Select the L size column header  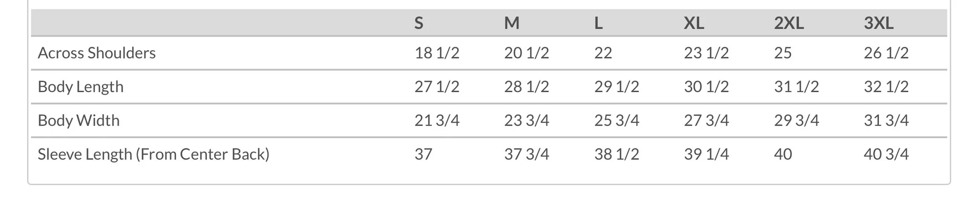click(598, 23)
